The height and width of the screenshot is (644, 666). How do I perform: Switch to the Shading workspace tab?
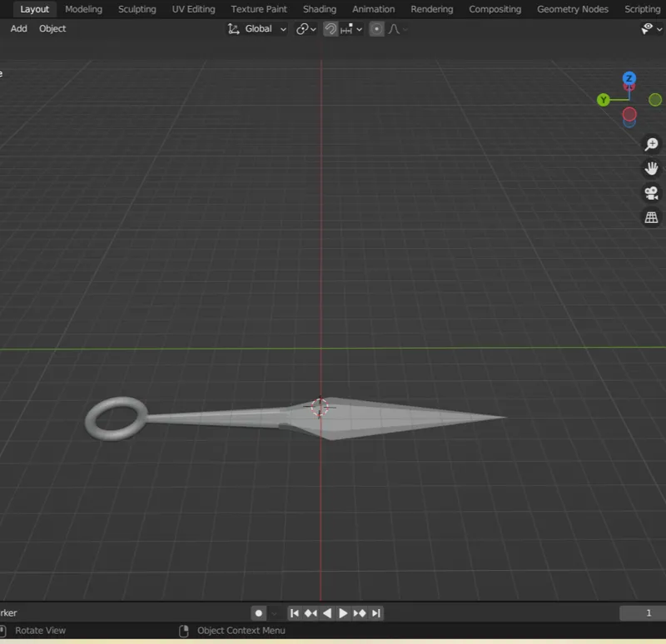(320, 9)
